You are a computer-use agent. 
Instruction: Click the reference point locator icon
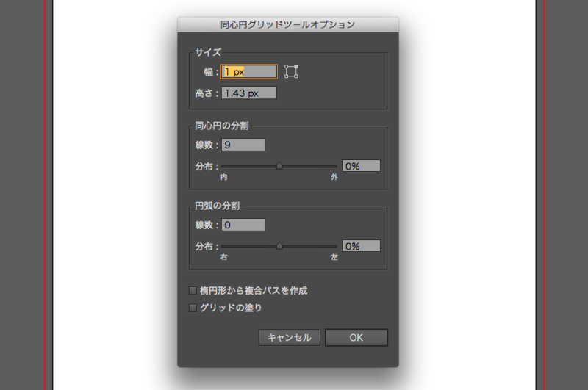click(x=291, y=71)
